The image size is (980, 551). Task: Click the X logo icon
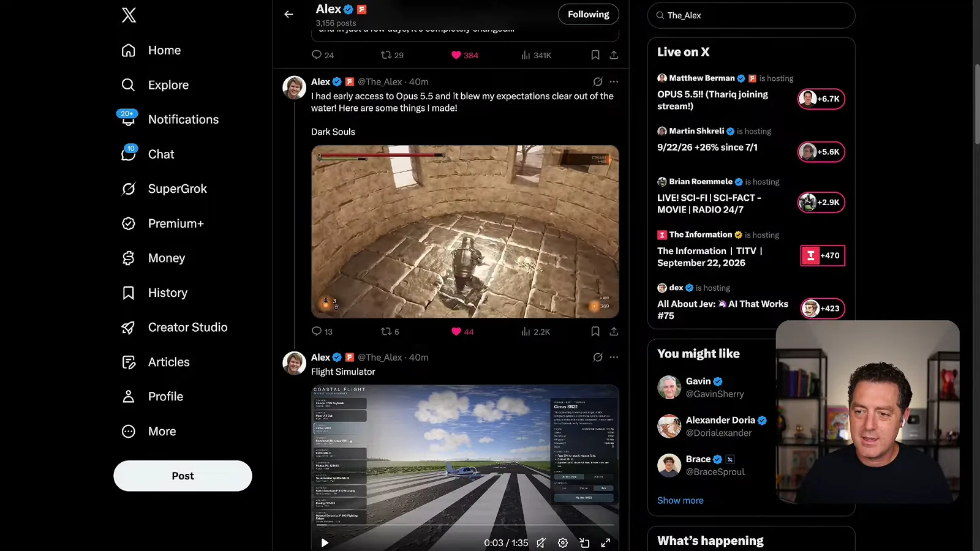129,15
